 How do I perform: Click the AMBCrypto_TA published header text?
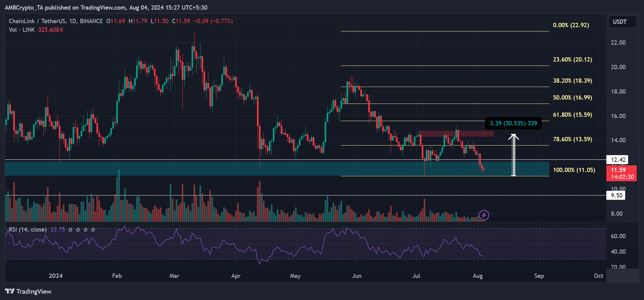pyautogui.click(x=106, y=7)
